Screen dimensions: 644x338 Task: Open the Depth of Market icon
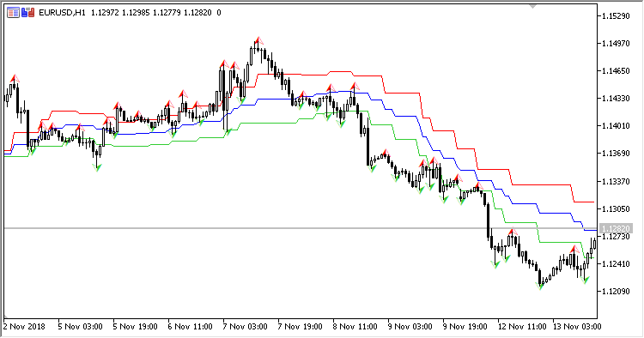13,13
